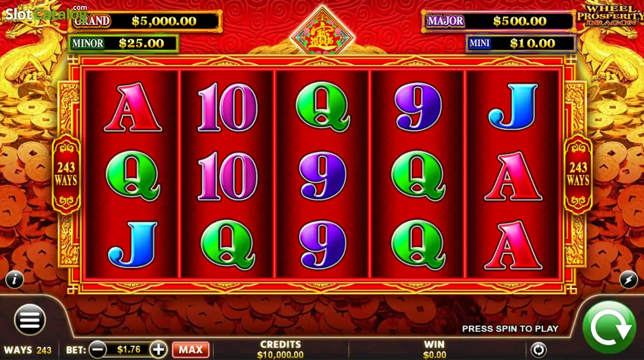Screen dimensions: 644x360
Task: Set bet to MAX
Action: coord(191,350)
